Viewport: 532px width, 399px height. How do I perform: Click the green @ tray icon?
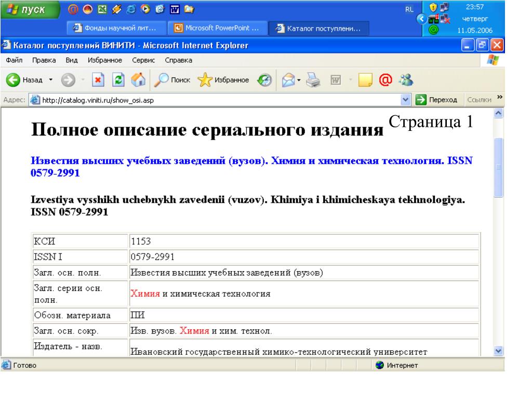(433, 30)
